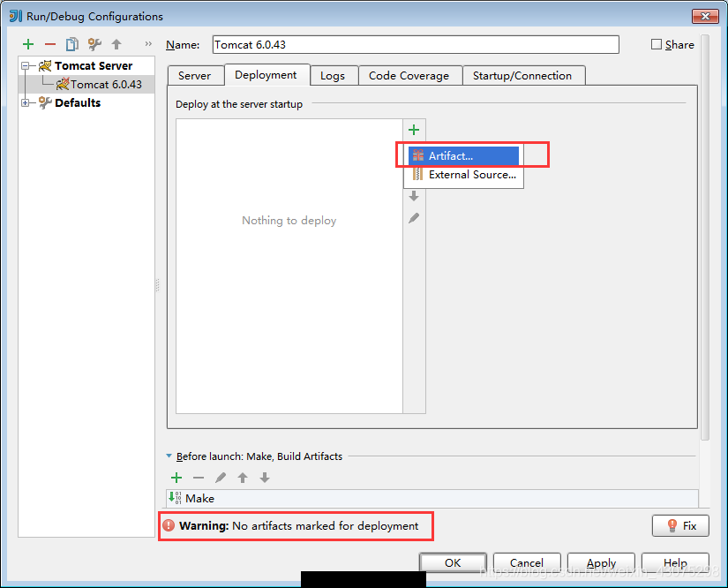Viewport: 728px width, 588px height.
Task: Copy configuration icon in left toolbar
Action: [72, 44]
